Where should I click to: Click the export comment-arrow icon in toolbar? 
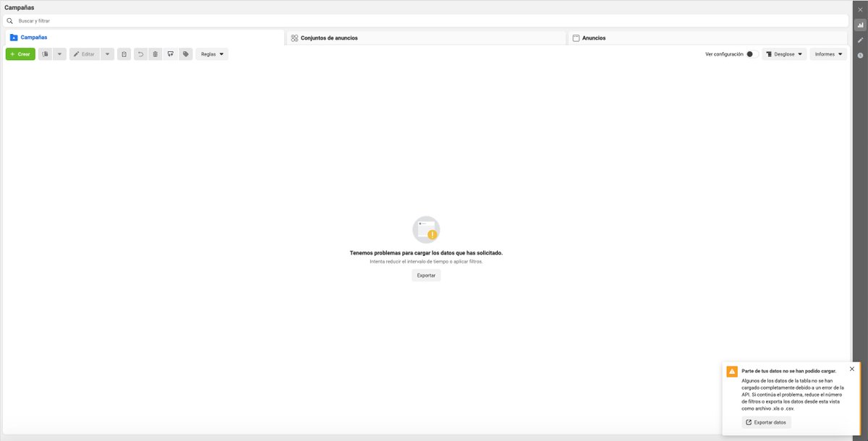point(170,54)
